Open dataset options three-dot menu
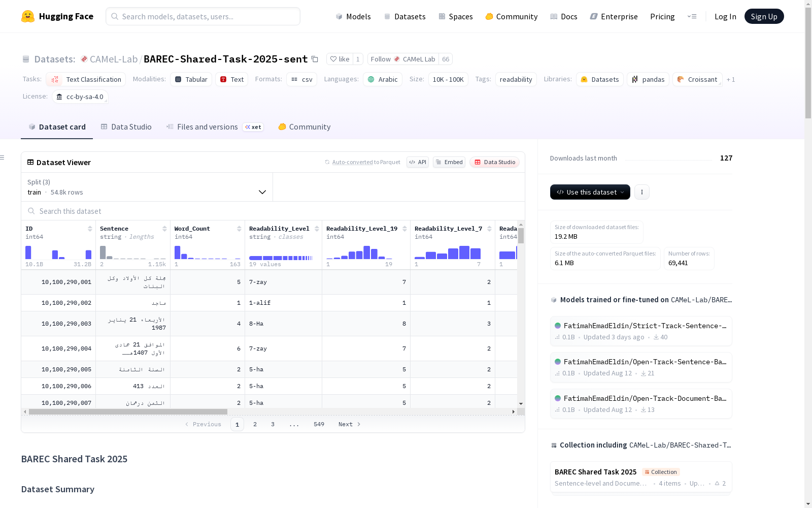 point(642,192)
